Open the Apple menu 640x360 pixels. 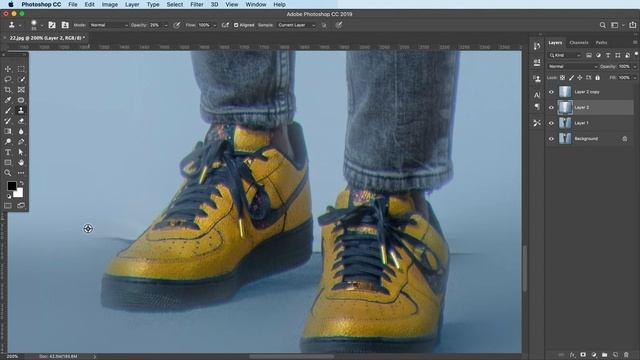tap(11, 4)
